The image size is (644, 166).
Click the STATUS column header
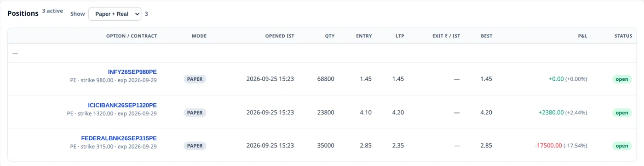pos(623,36)
